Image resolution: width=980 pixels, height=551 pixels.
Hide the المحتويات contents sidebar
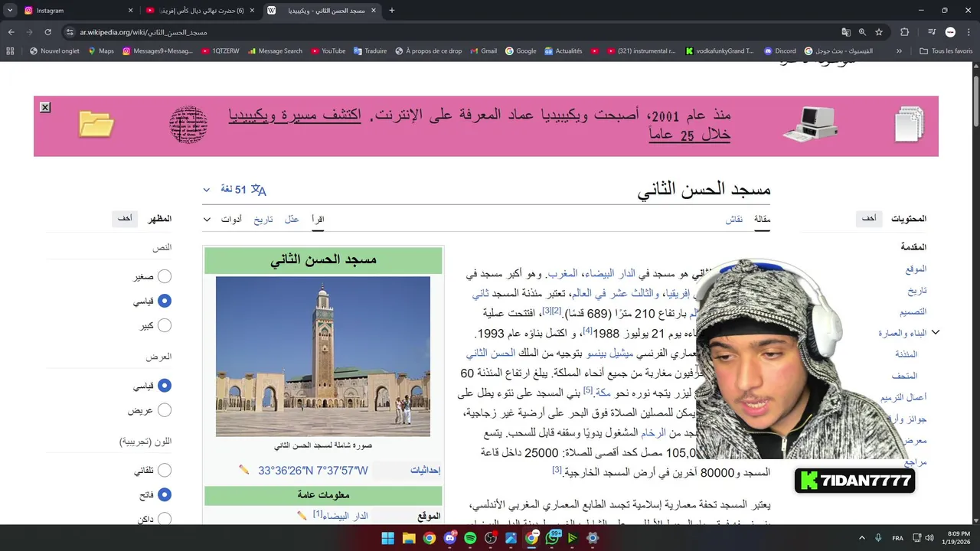(x=869, y=218)
